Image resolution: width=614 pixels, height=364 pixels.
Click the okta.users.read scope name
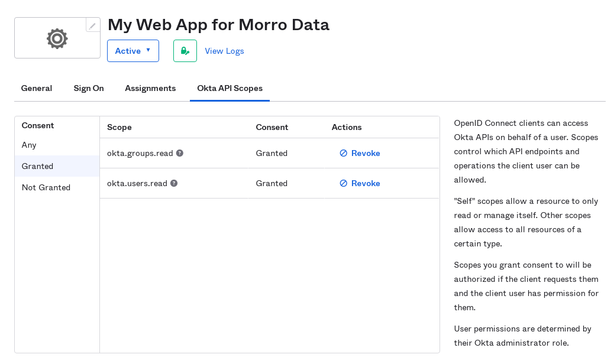(137, 183)
